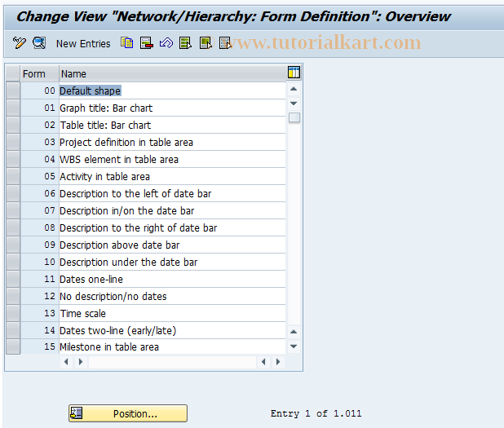
Task: Click 'Description in/on the date bar' field
Action: 172,210
